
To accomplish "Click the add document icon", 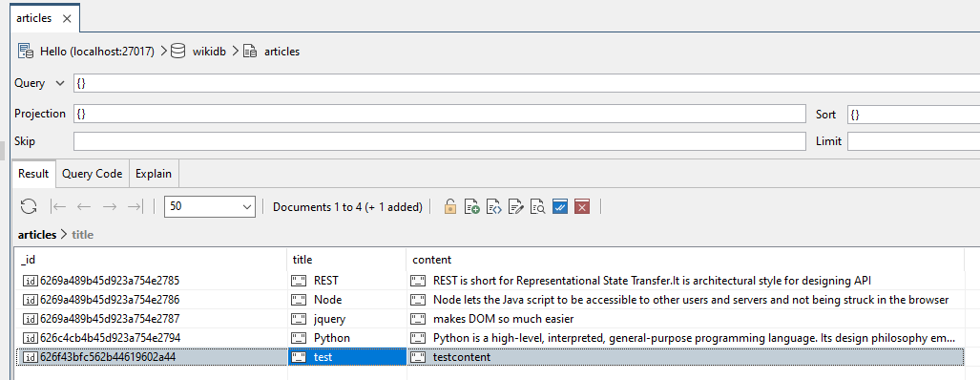I will coord(472,207).
